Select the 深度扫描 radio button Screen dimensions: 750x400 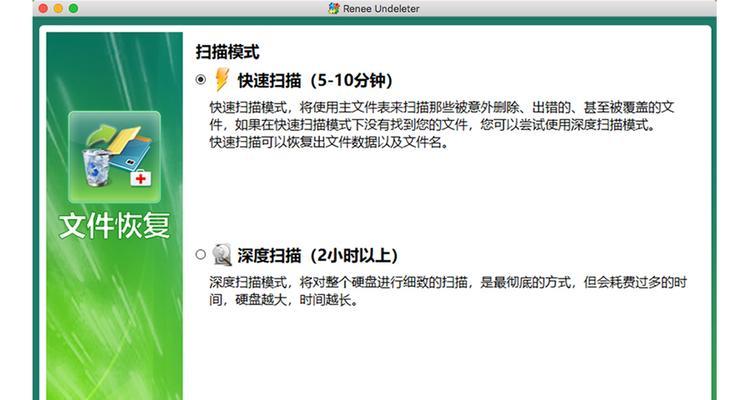click(x=201, y=255)
